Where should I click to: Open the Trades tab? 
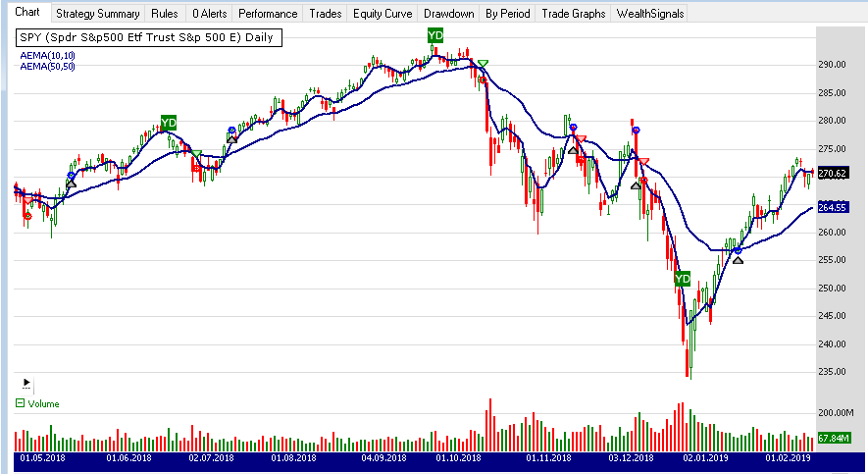(x=326, y=14)
